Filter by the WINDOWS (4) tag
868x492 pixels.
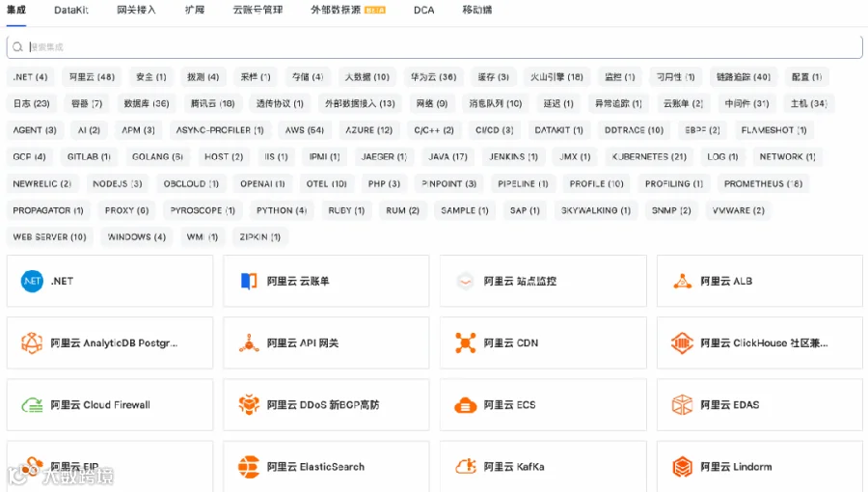[x=137, y=237]
